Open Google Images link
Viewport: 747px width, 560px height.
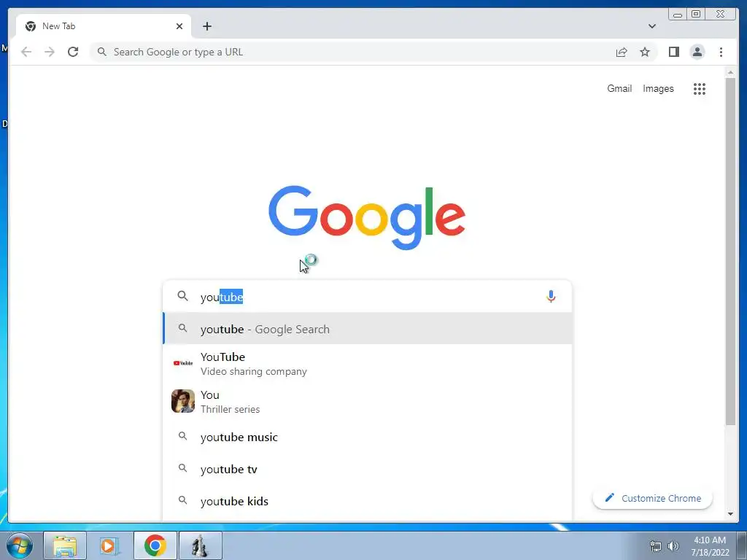point(658,88)
